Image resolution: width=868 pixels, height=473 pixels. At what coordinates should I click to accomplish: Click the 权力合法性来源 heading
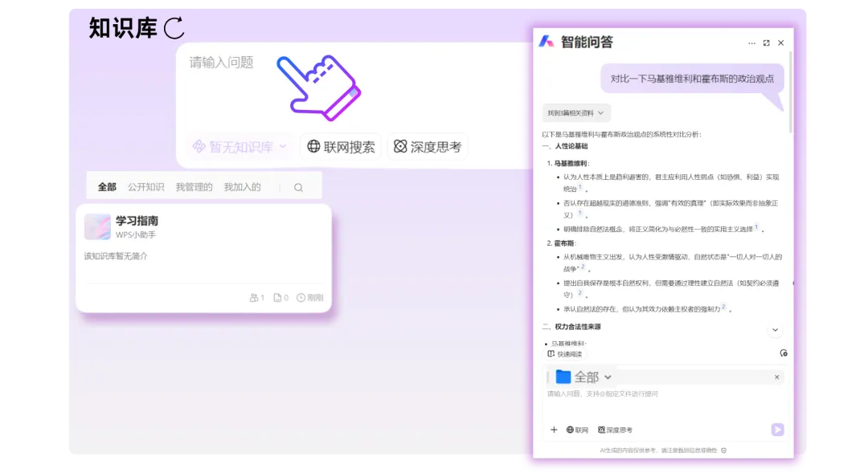click(577, 327)
